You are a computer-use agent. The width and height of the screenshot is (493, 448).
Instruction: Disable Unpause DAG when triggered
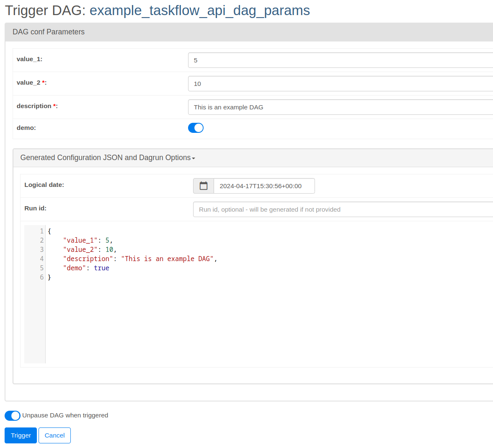12,415
